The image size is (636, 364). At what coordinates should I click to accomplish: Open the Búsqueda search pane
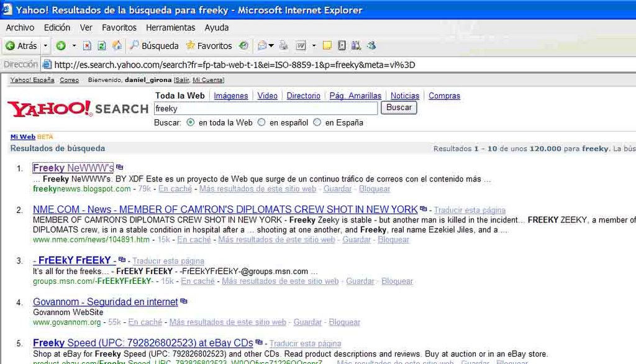[154, 46]
